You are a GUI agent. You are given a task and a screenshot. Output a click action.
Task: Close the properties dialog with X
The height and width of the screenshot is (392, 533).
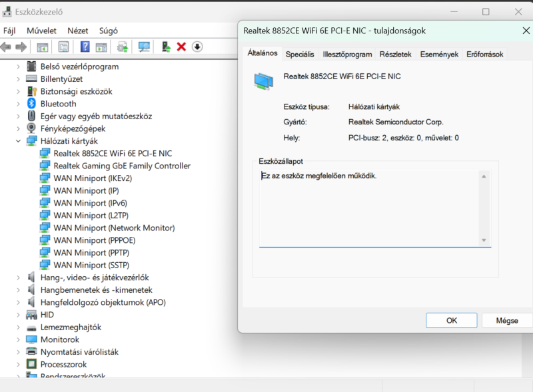tap(526, 31)
